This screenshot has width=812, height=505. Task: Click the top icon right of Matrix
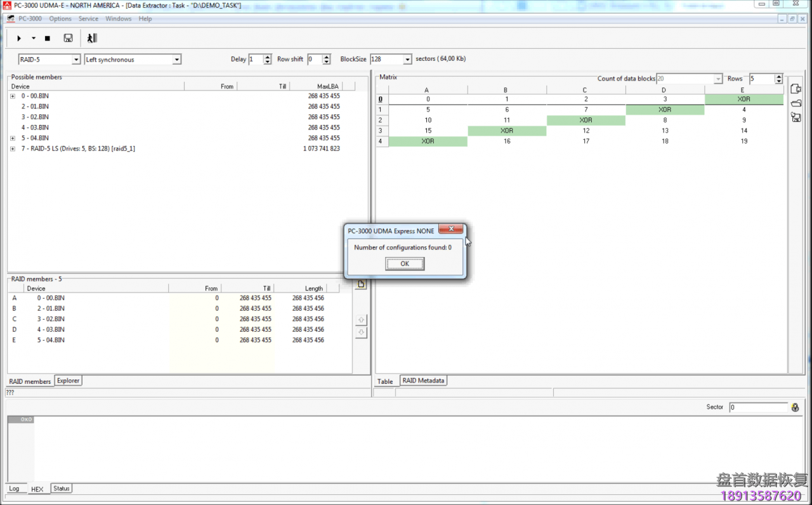(x=796, y=89)
